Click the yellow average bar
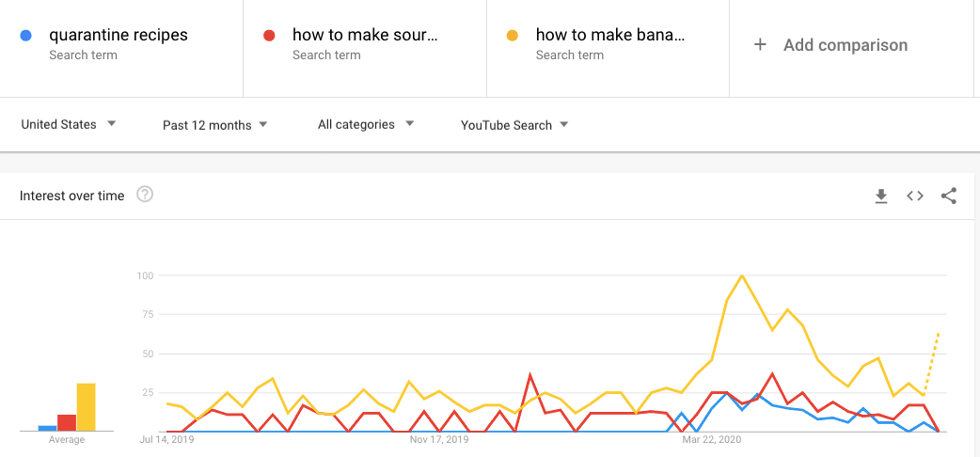Screen dimensions: 980x457 point(86,407)
